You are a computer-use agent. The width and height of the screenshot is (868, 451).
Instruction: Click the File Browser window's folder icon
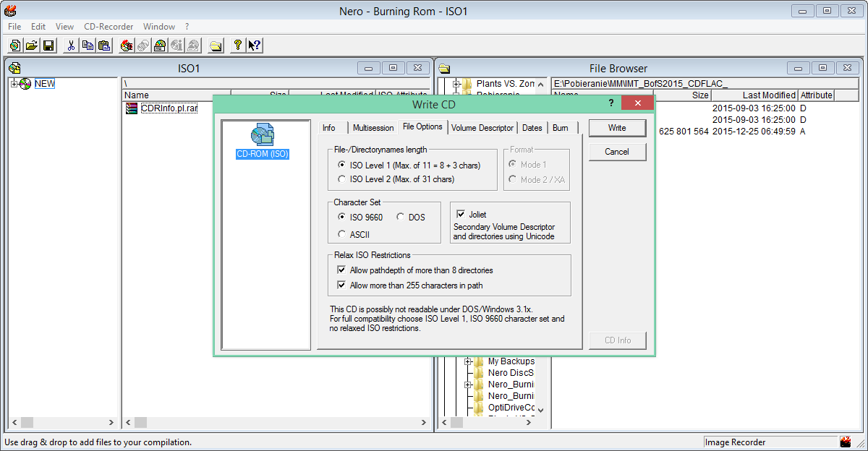click(444, 68)
